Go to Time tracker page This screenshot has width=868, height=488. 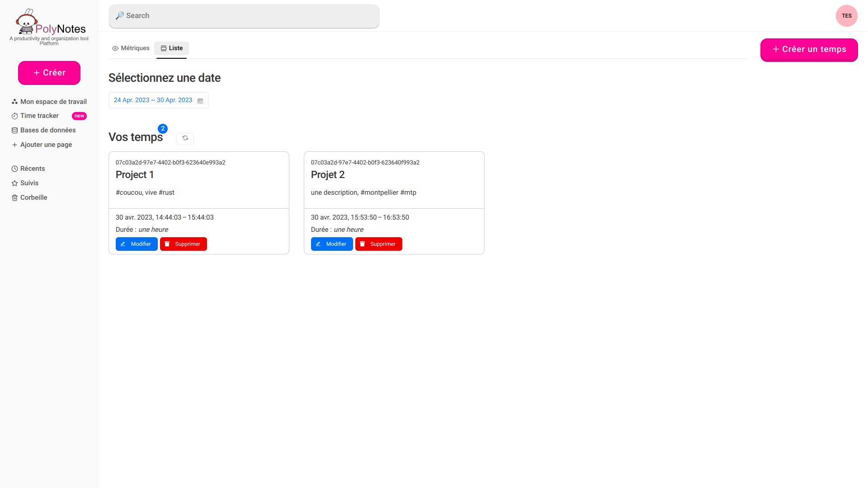pyautogui.click(x=39, y=116)
